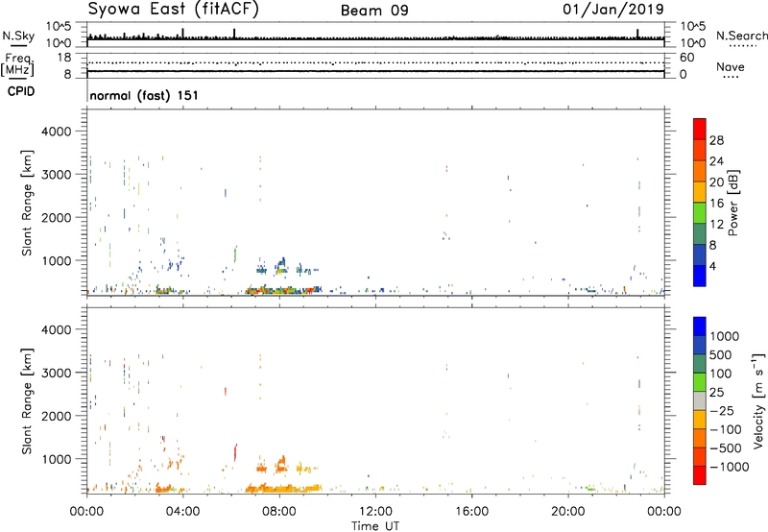Click Velocity colorbar tick '100'
Viewport: 768px width, 532px height.
721,374
